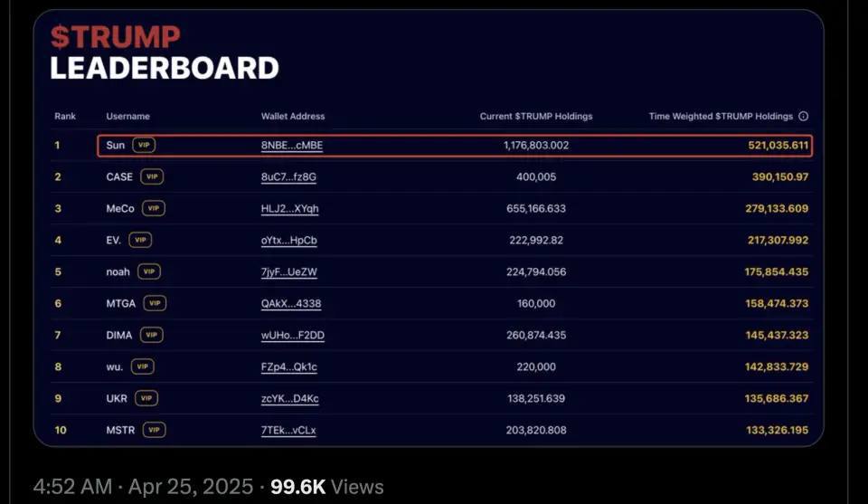Open wallet address oYtx...HpCb
The height and width of the screenshot is (504, 868).
pyautogui.click(x=289, y=240)
